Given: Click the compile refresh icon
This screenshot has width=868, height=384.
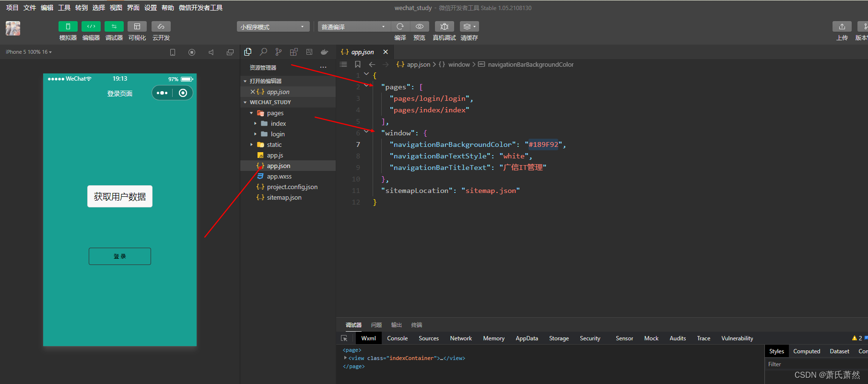Looking at the screenshot, I should (x=400, y=26).
